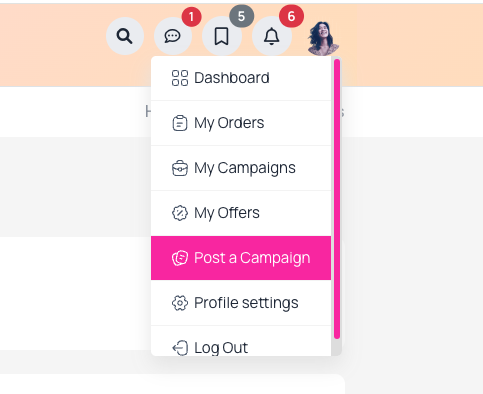Open My Orders menu entry

click(241, 123)
